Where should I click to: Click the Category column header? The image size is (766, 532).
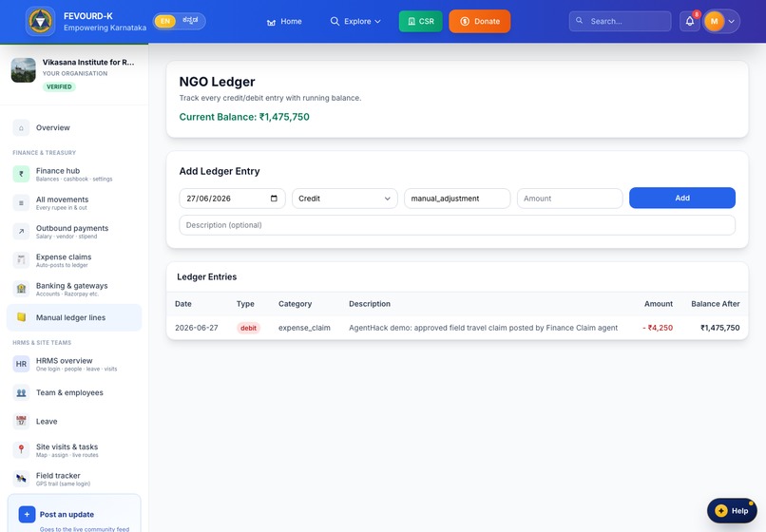[x=295, y=304]
